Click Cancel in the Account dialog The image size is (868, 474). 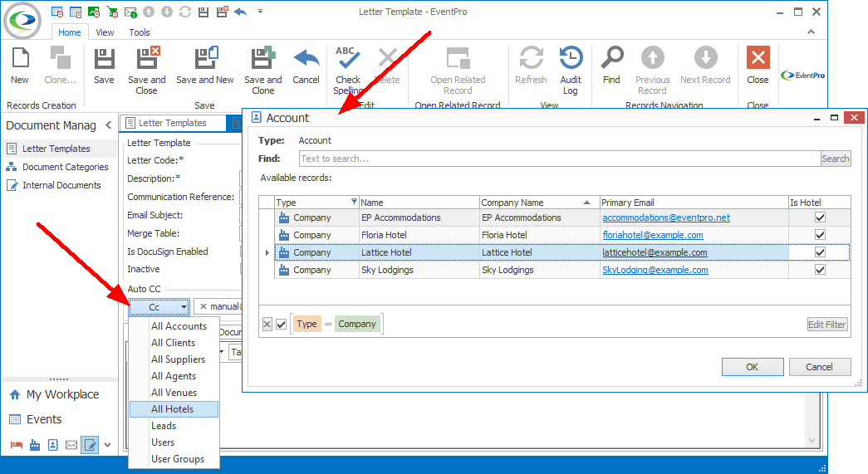pos(819,367)
